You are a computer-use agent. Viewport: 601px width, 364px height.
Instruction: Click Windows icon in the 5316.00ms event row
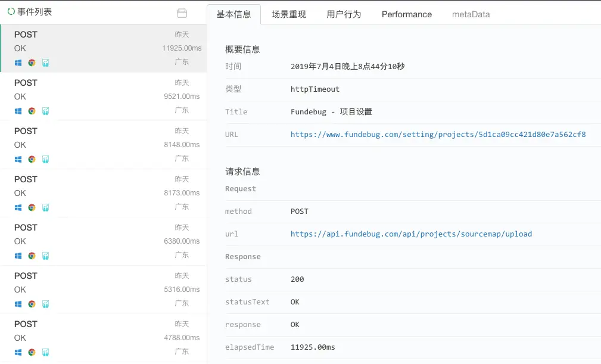click(x=18, y=304)
